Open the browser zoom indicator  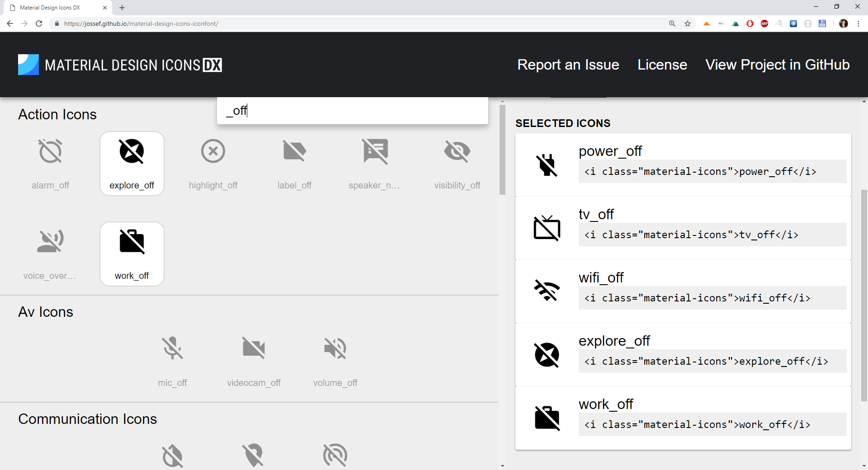point(672,23)
